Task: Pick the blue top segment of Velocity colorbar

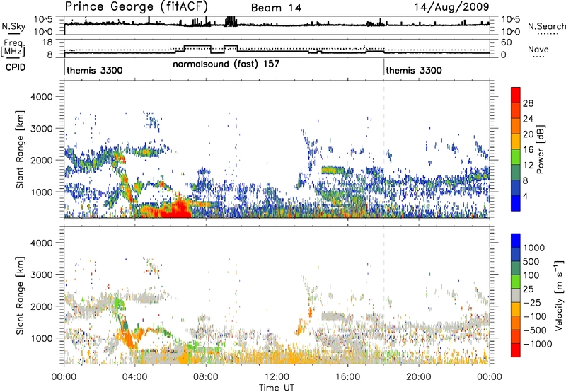Action: pyautogui.click(x=516, y=241)
